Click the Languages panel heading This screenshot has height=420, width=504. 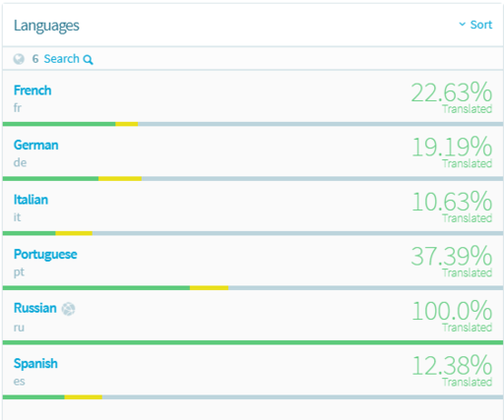tap(46, 26)
